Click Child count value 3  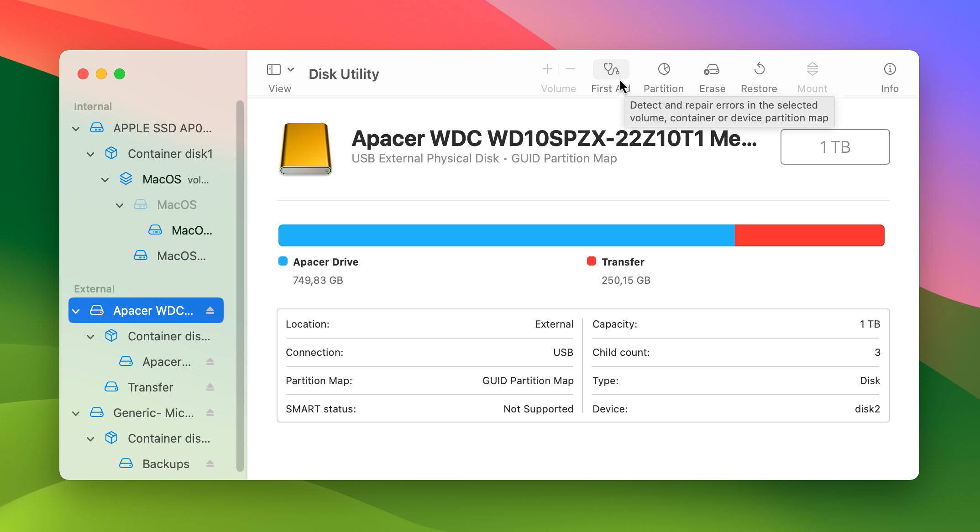[877, 352]
